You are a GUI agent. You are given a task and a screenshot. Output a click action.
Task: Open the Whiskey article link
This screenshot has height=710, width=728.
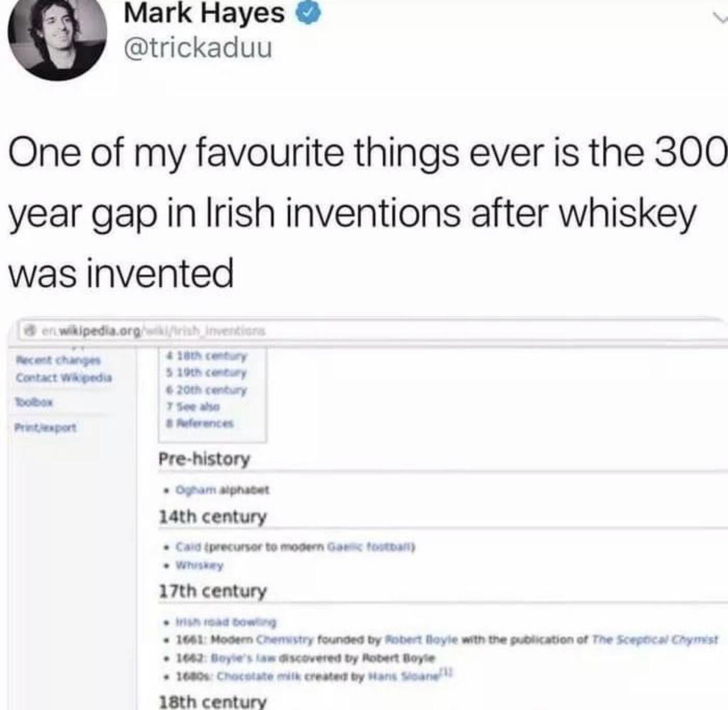200,565
